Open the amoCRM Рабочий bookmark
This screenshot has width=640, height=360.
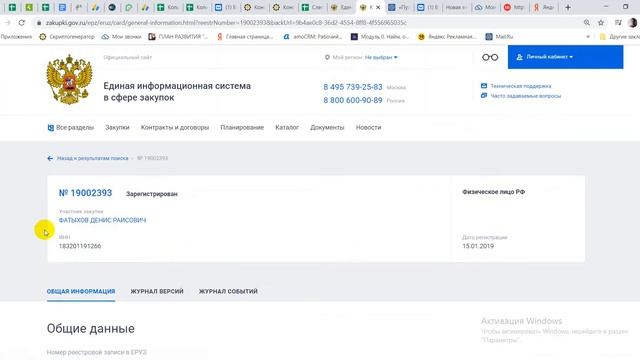(313, 37)
